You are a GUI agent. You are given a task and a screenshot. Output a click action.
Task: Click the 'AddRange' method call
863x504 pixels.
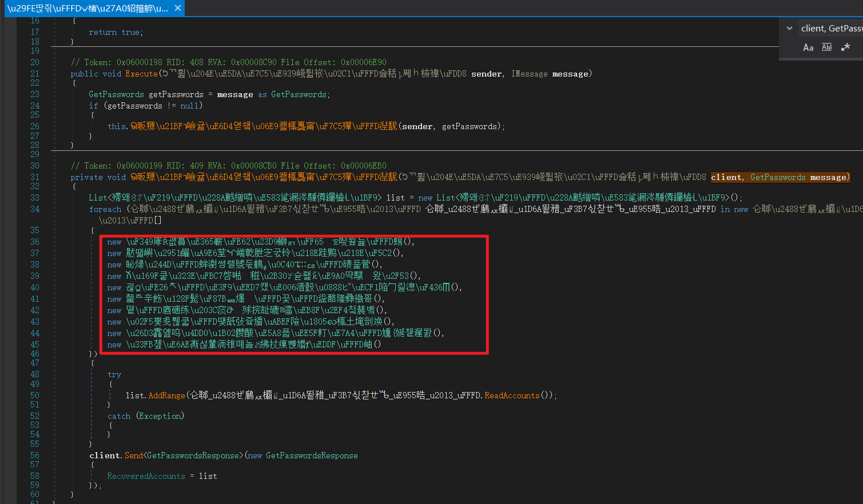(x=167, y=395)
